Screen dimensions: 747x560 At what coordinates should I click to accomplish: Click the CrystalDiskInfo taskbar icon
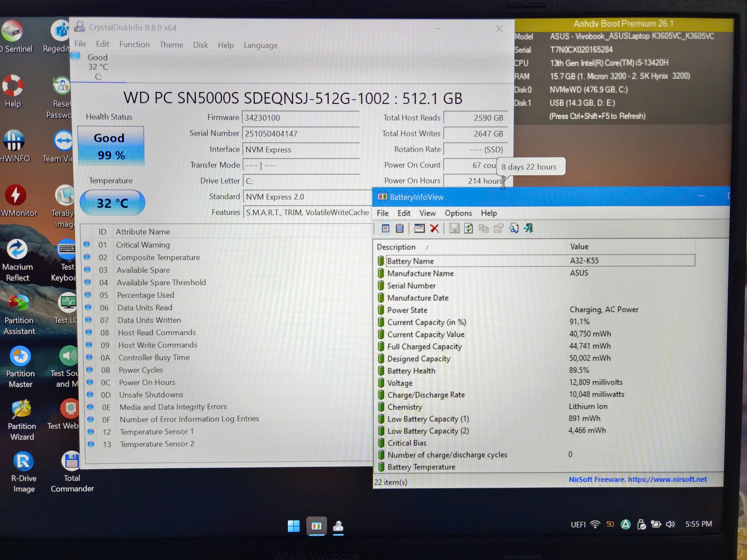point(338,526)
